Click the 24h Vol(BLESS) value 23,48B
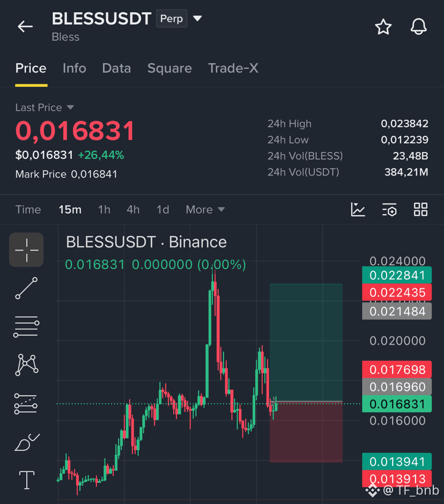 411,156
